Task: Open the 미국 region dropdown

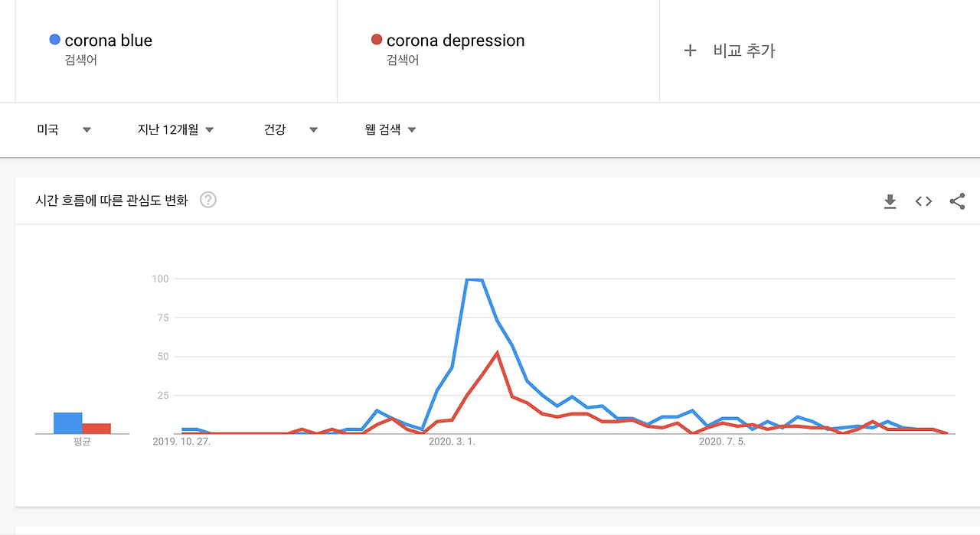Action: [64, 129]
